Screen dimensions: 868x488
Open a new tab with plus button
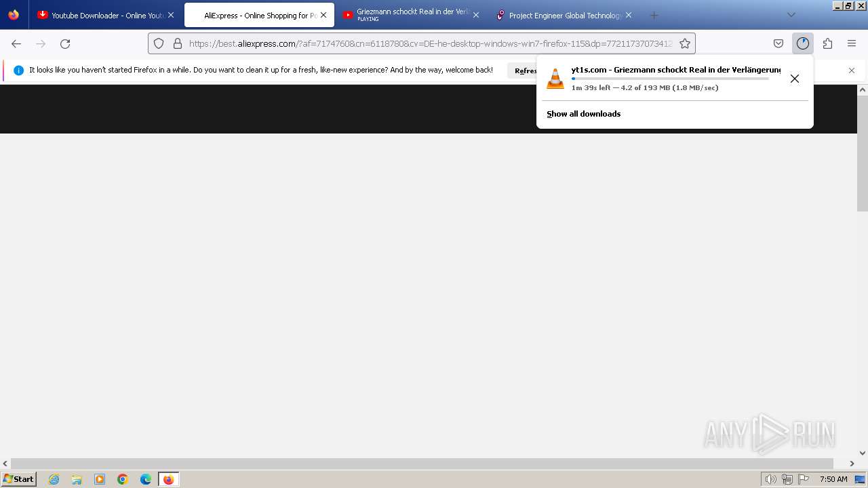tap(654, 15)
